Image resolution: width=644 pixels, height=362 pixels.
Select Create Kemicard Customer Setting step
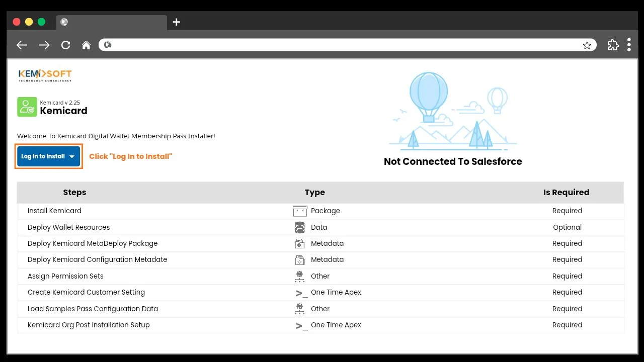(86, 292)
